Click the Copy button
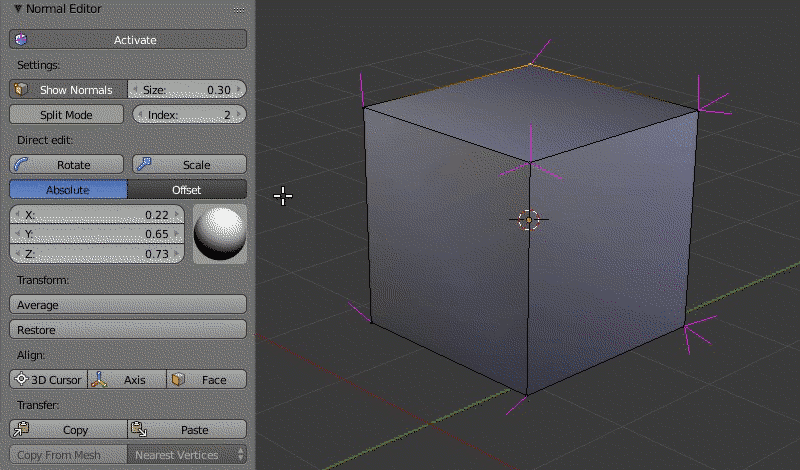800x470 pixels. point(68,430)
